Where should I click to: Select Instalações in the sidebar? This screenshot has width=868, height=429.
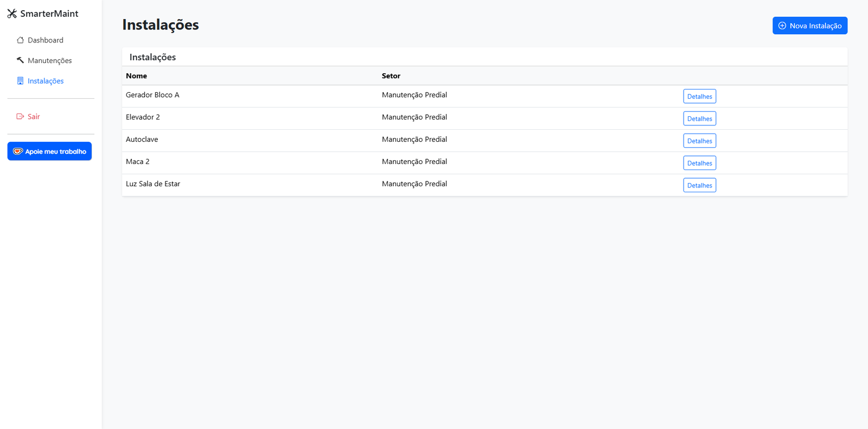(x=46, y=81)
